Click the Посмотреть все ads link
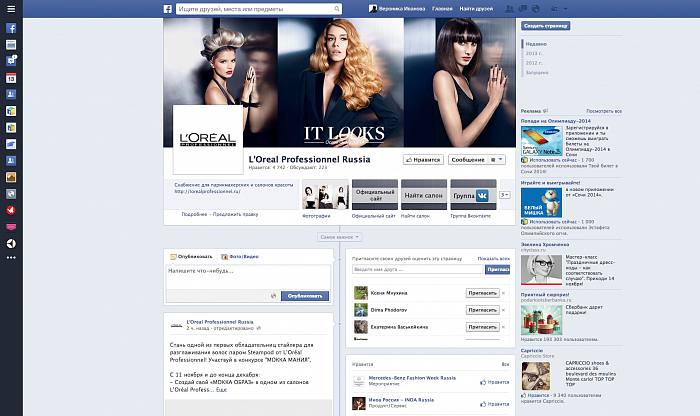Image resolution: width=700 pixels, height=416 pixels. (604, 111)
